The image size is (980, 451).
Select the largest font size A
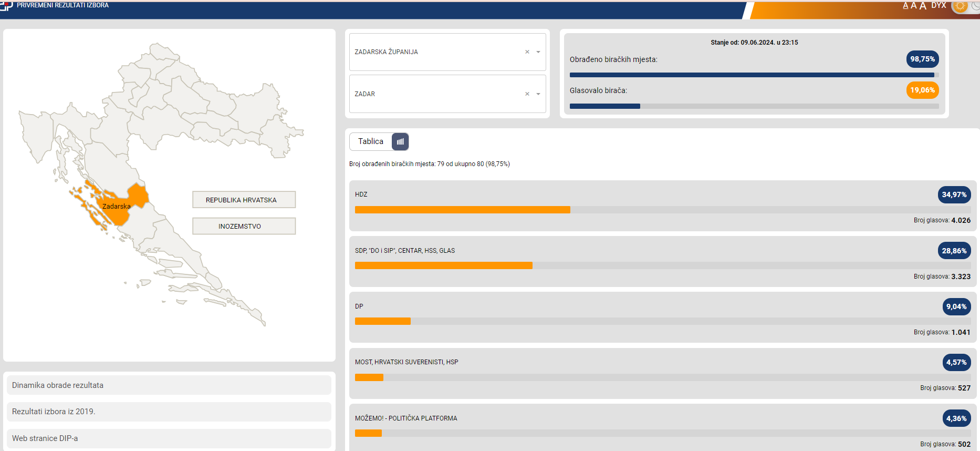923,6
